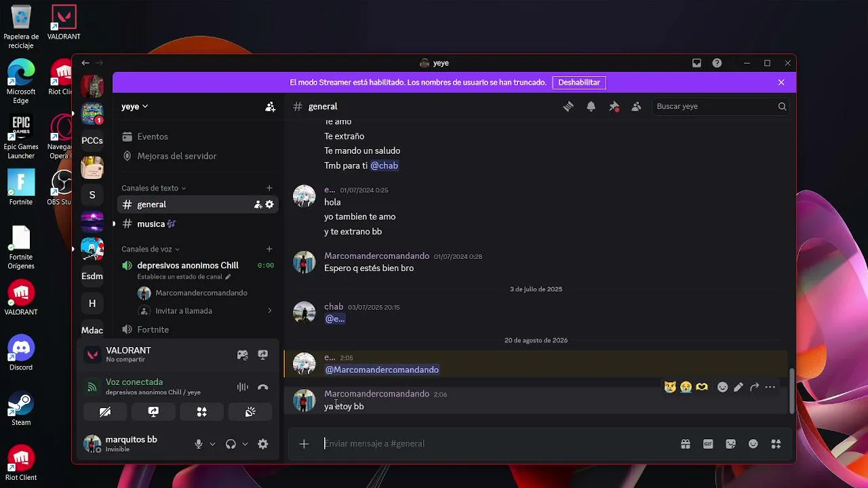Toggle noise suppression waveform icon
The image size is (868, 488).
pyautogui.click(x=242, y=387)
